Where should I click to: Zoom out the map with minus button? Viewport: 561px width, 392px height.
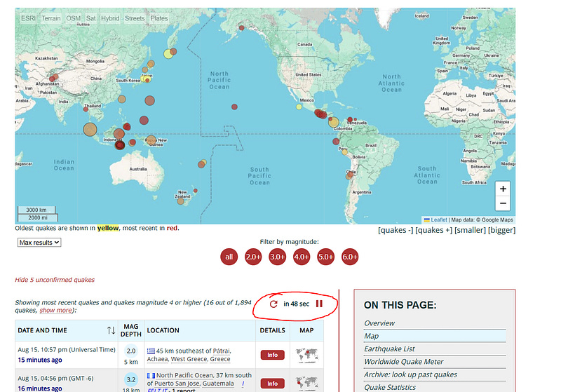click(503, 203)
